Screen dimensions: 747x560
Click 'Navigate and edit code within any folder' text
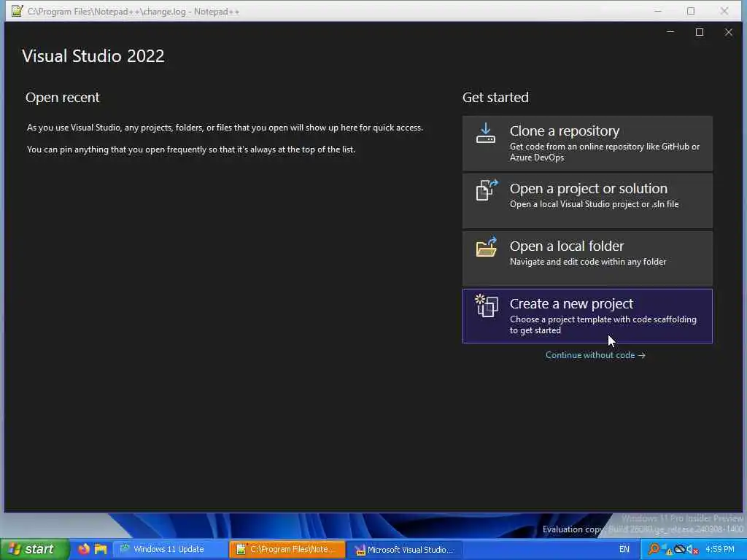click(588, 262)
